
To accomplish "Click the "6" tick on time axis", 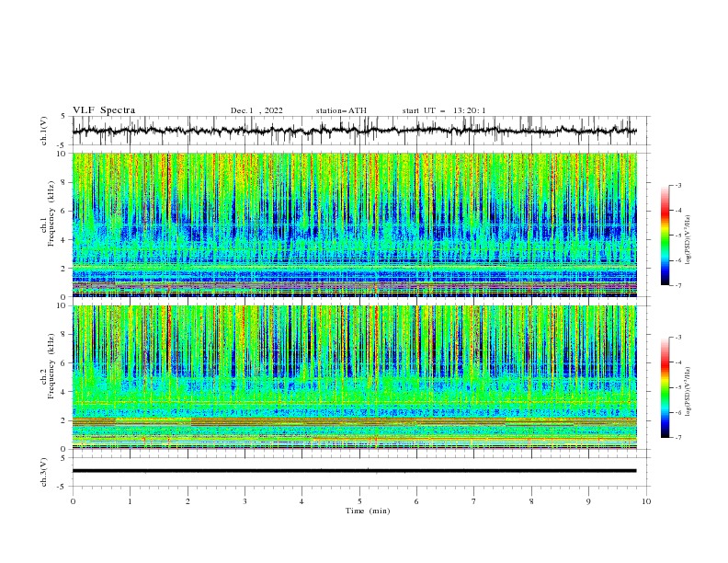I will point(416,501).
